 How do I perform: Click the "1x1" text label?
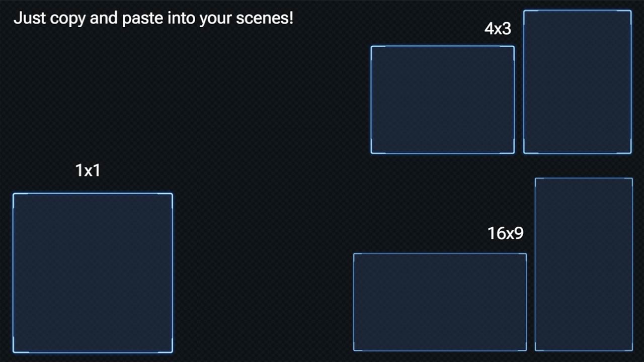pyautogui.click(x=88, y=170)
